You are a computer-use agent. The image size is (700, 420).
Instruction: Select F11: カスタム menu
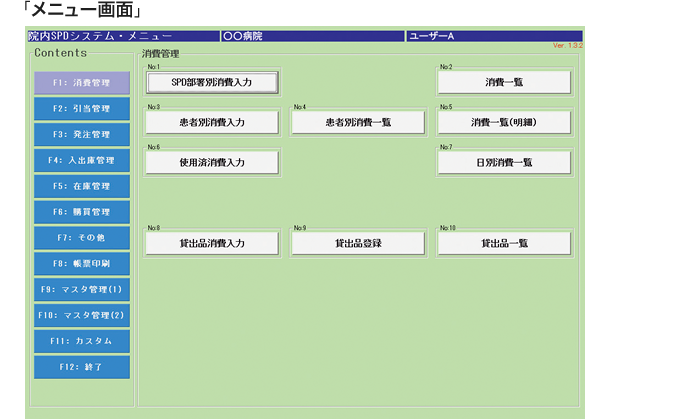coord(82,341)
